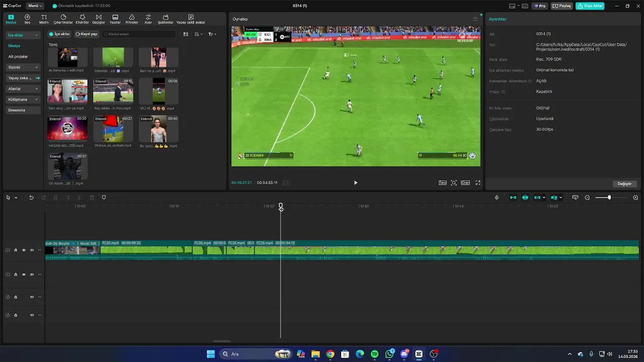Click the Dışa Aktar export button
The height and width of the screenshot is (362, 644).
[590, 6]
